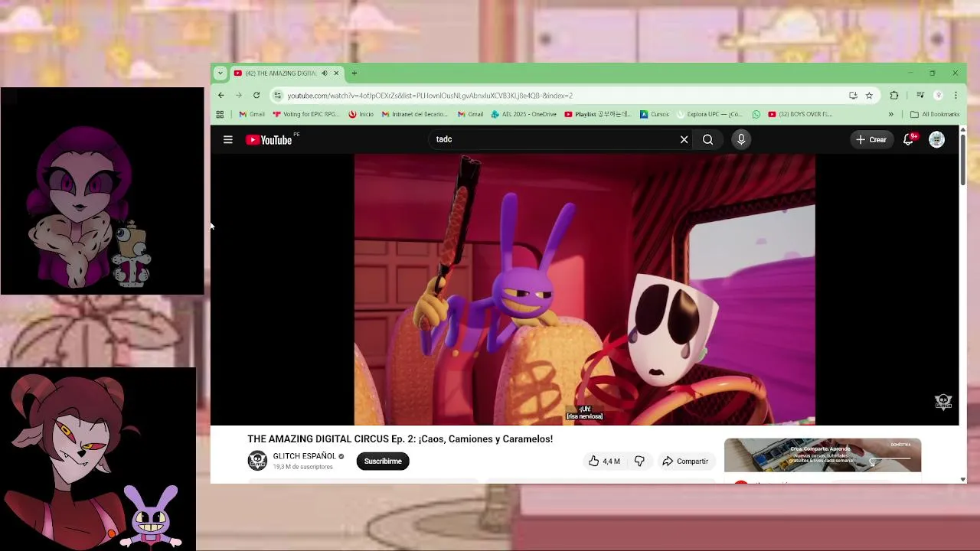View site information icon in address bar
980x551 pixels.
(x=277, y=96)
